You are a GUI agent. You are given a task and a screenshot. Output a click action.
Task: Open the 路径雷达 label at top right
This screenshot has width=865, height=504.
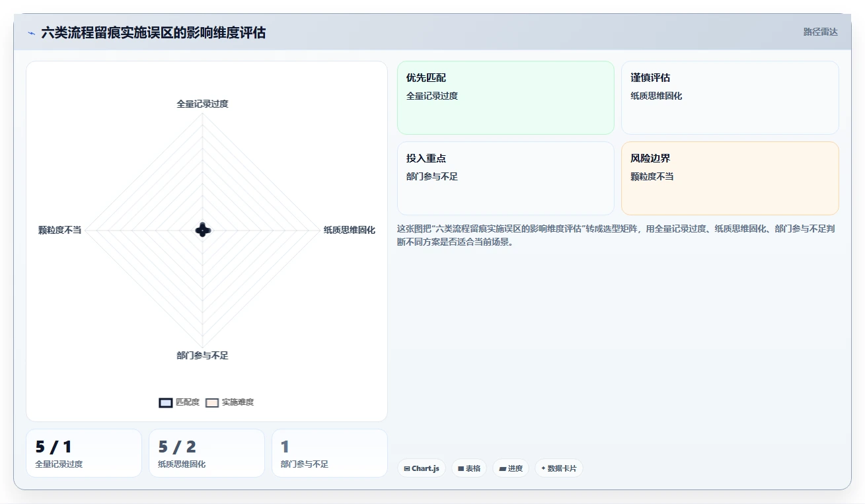(821, 32)
